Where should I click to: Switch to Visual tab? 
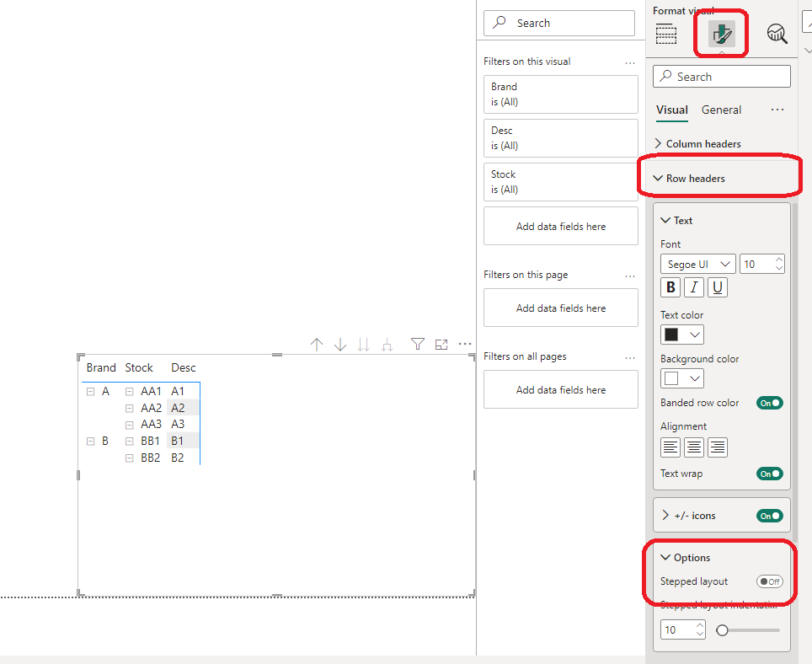671,110
